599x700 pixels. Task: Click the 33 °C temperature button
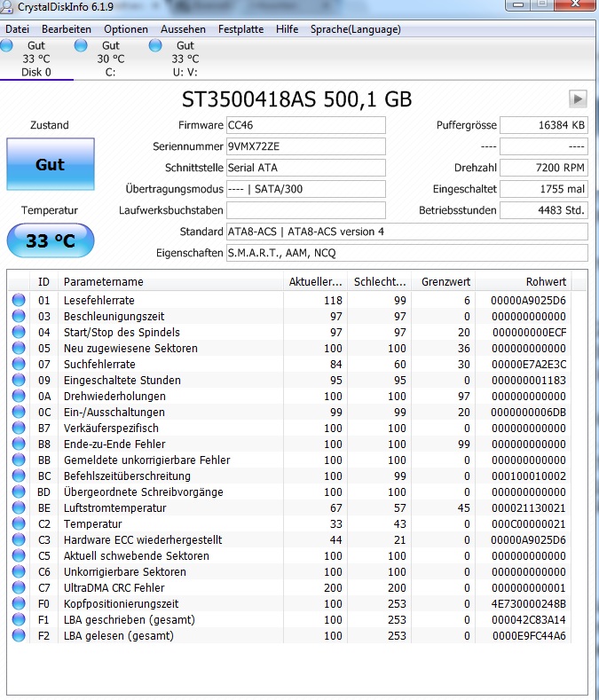tap(51, 240)
